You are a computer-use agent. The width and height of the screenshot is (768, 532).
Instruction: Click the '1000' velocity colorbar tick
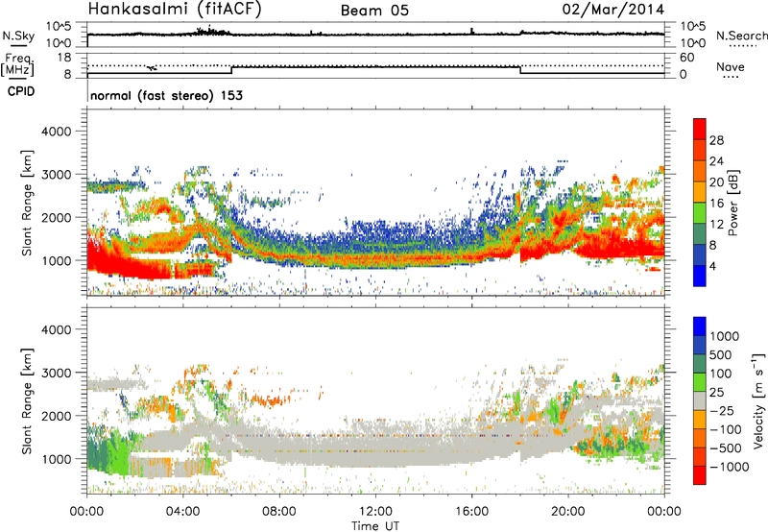click(725, 336)
